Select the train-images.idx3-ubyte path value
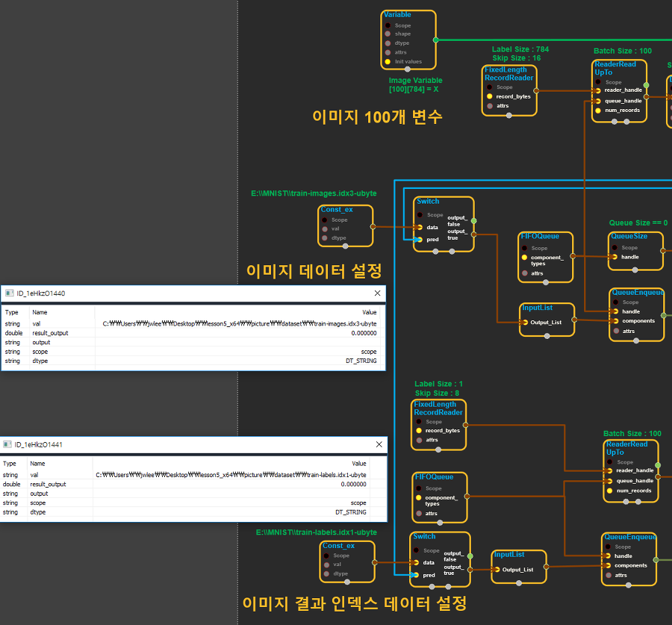 pyautogui.click(x=239, y=324)
